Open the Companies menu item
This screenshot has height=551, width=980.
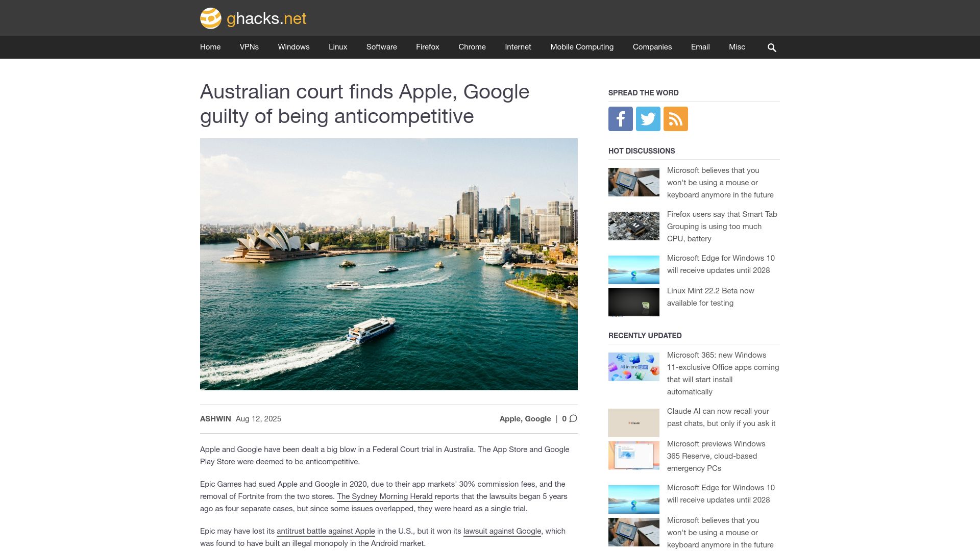coord(652,47)
